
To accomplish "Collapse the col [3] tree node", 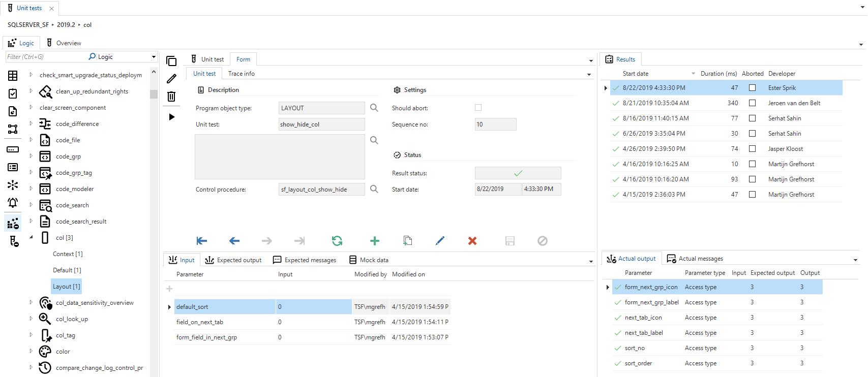I will tap(31, 237).
